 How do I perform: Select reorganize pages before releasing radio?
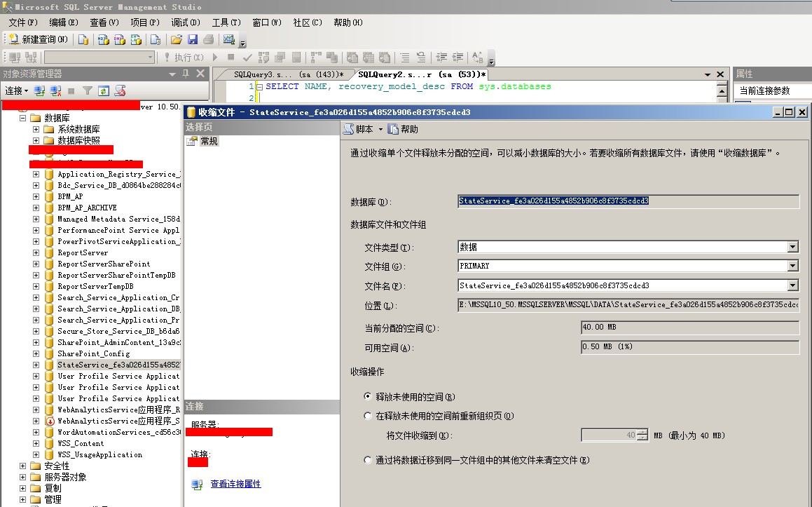coord(368,416)
